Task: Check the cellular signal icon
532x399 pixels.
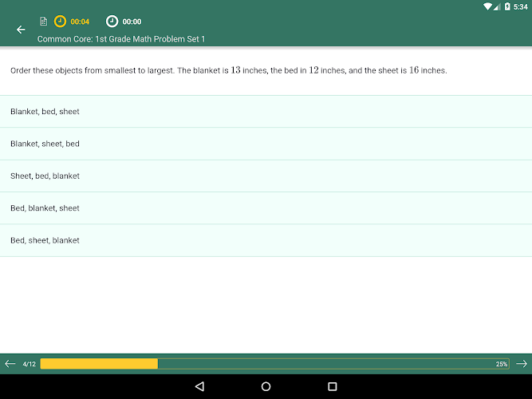Action: coord(497,6)
